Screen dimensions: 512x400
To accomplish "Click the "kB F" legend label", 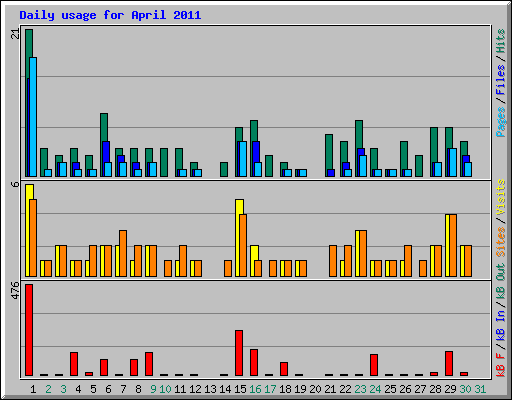I will [x=501, y=364].
